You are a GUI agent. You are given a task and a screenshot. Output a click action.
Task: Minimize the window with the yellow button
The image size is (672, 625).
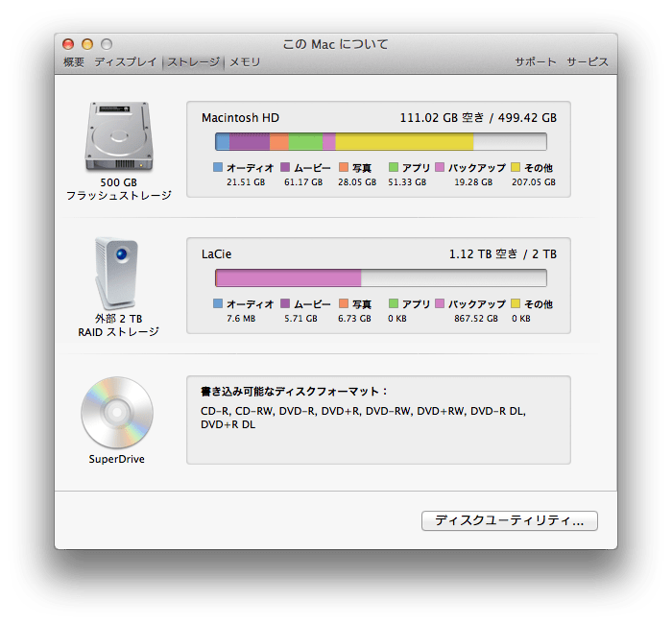point(87,44)
